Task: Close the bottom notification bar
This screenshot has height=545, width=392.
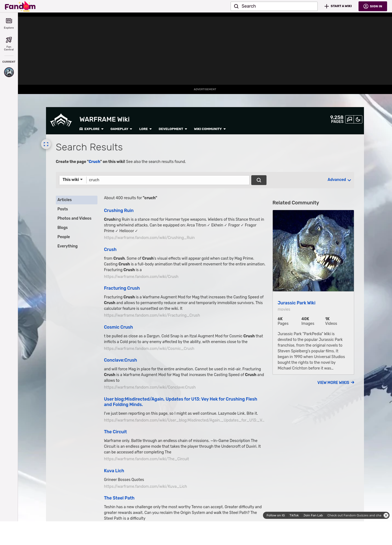Action: (x=386, y=515)
